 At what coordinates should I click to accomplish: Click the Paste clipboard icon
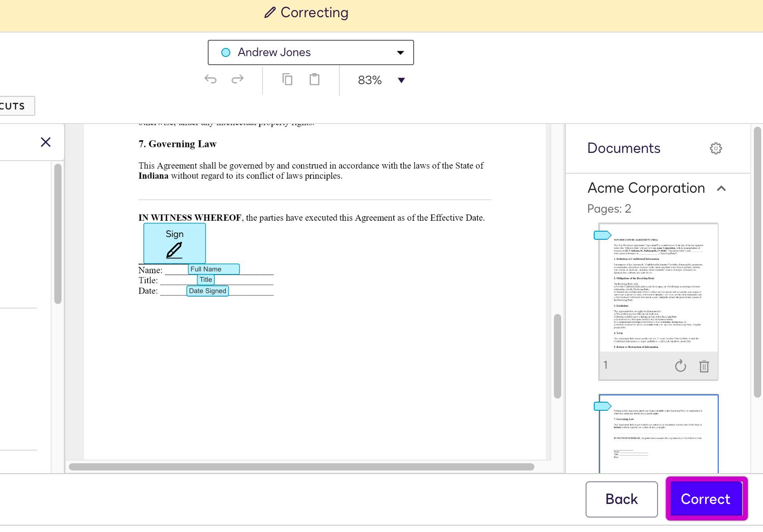[315, 80]
